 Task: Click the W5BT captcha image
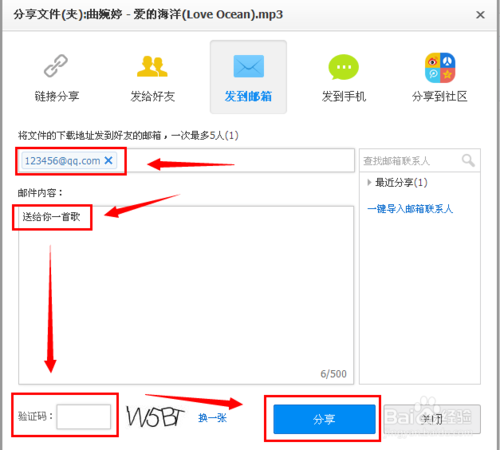155,417
